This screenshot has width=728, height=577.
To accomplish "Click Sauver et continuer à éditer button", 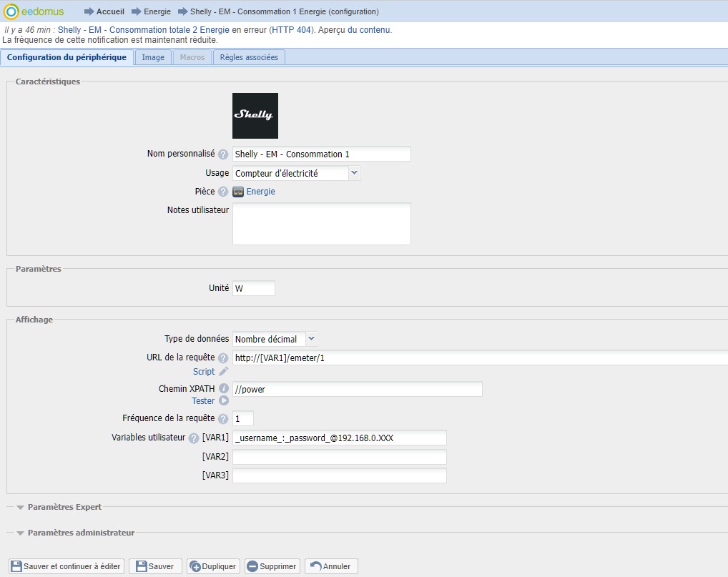I will point(67,566).
